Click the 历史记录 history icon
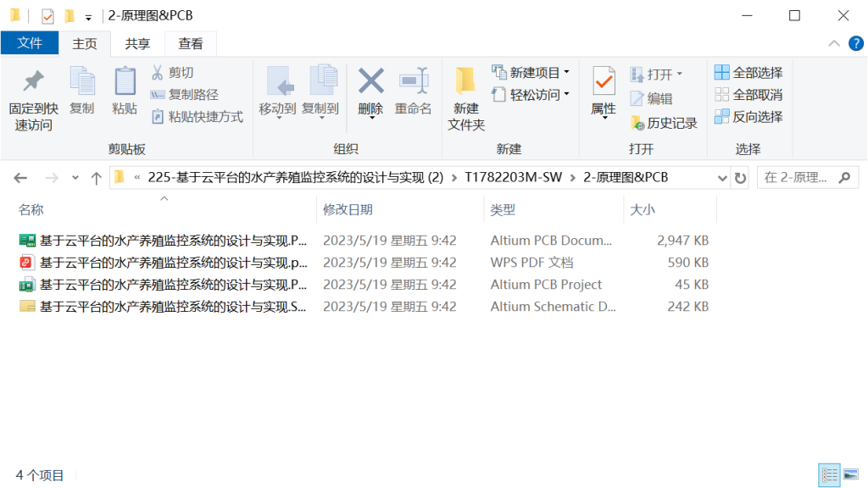 coord(637,123)
